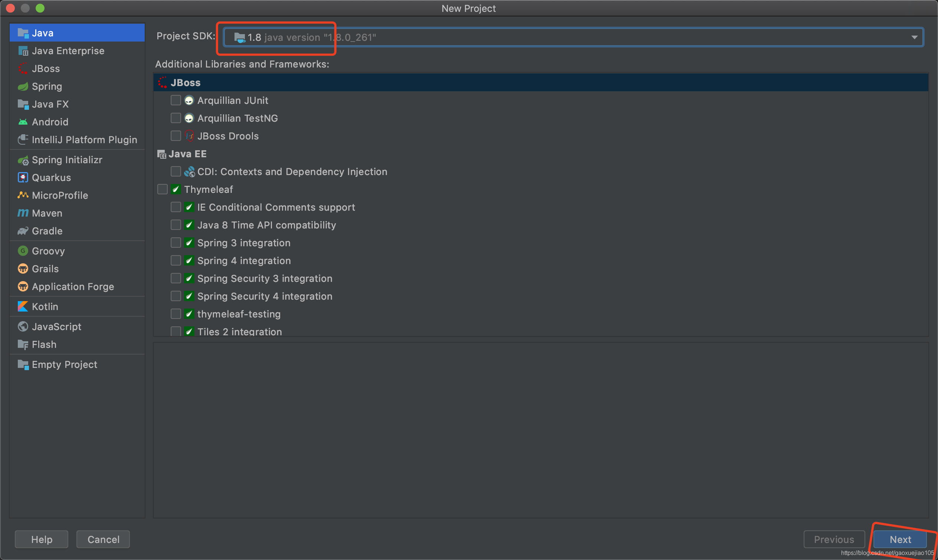This screenshot has width=938, height=560.
Task: Tick the Thymeleaf framework checkbox
Action: [x=162, y=190]
